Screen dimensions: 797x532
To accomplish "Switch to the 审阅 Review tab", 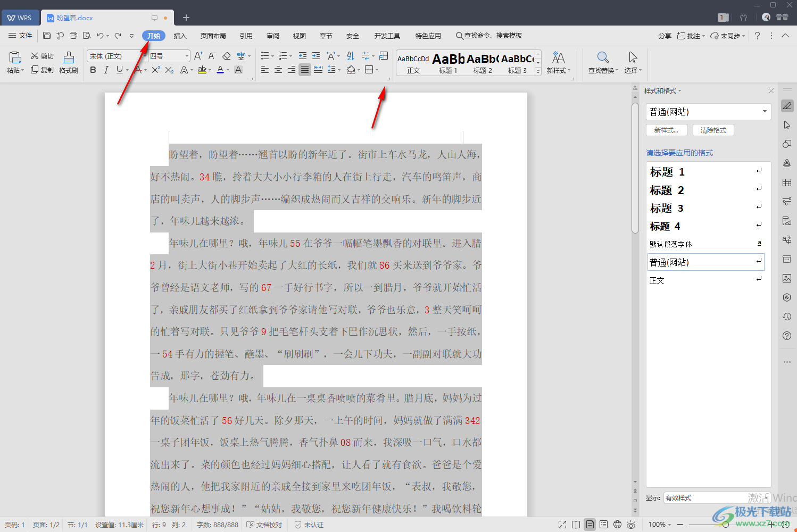I will 273,36.
